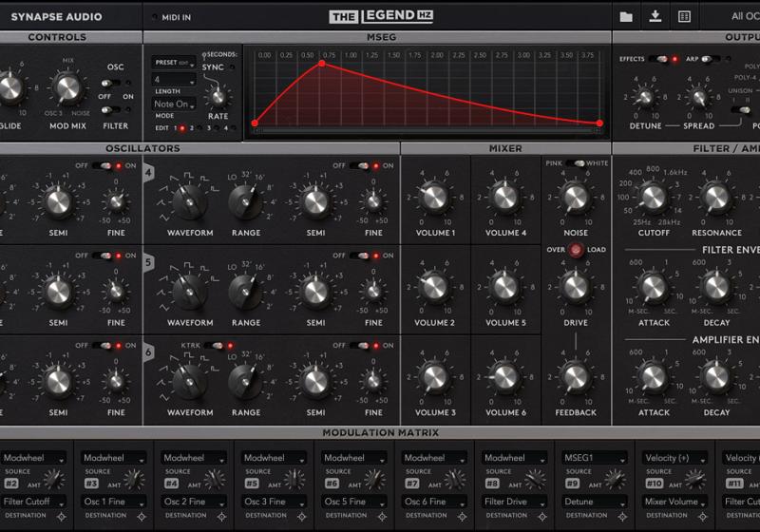Click destination crosshair under Filter Drive

tap(542, 517)
